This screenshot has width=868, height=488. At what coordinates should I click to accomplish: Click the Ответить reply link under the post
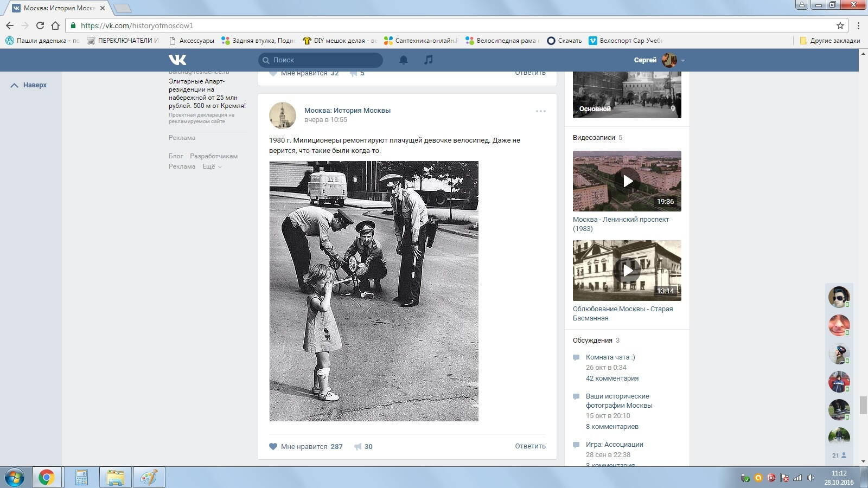point(530,446)
